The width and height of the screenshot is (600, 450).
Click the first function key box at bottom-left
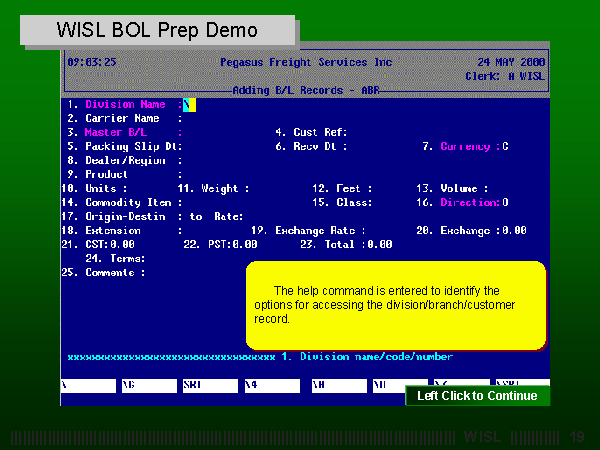tap(88, 383)
